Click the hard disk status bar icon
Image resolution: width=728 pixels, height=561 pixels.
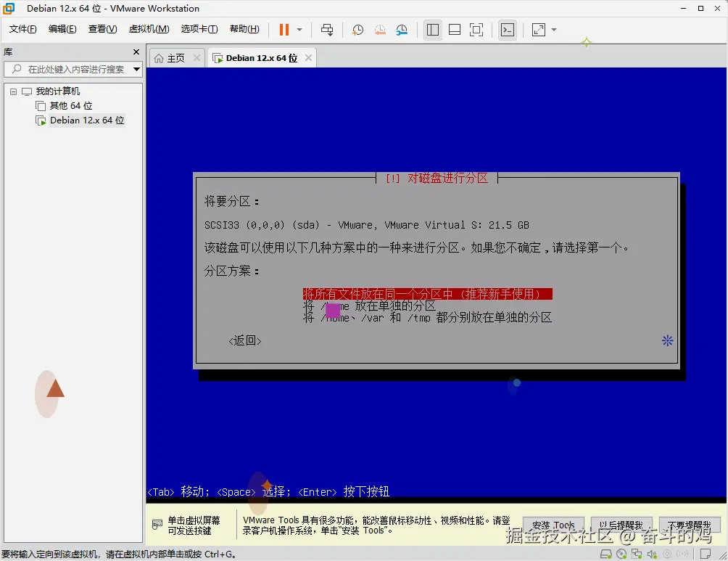point(606,554)
